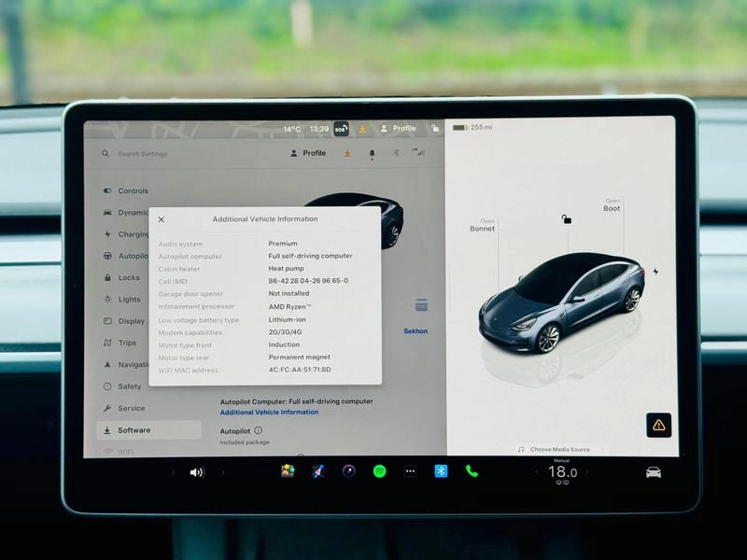
Task: Click the Cell IMEI number value
Action: [308, 281]
